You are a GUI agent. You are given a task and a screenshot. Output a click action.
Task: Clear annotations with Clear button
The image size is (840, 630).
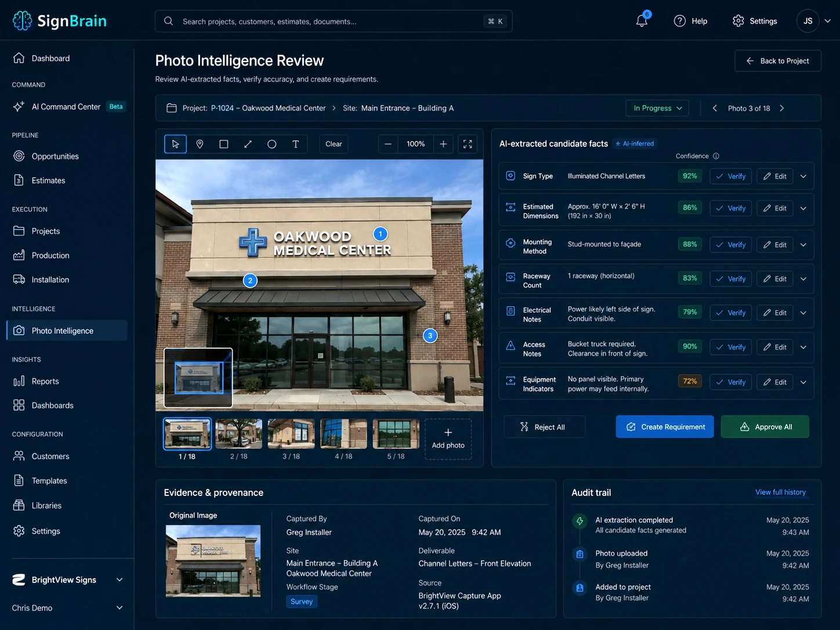point(334,144)
